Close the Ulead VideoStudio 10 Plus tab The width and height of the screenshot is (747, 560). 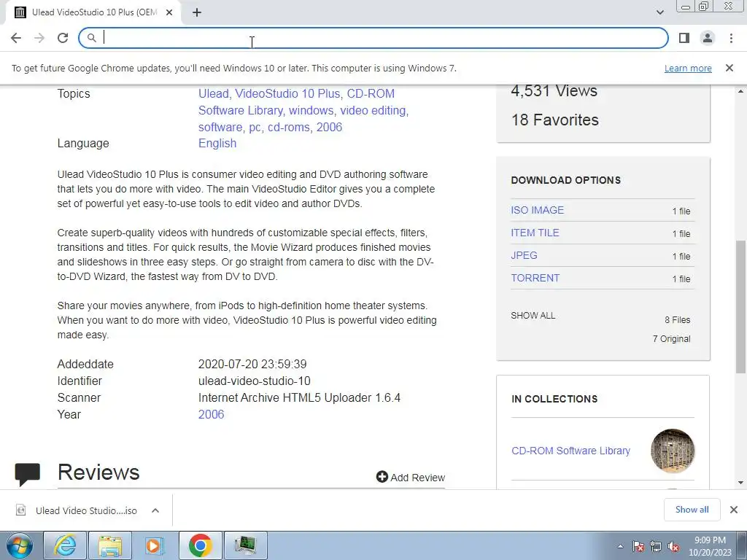[169, 12]
